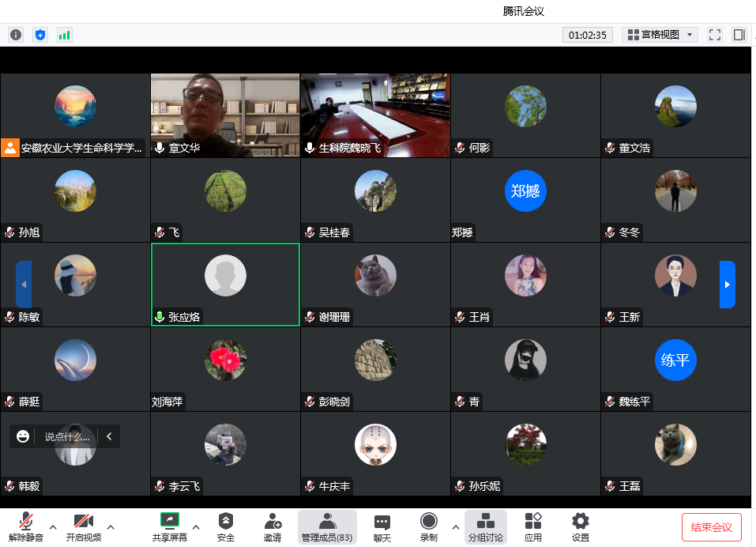The image size is (756, 547).
Task: Expand audio options arrow beside 解除静音
Action: click(53, 526)
